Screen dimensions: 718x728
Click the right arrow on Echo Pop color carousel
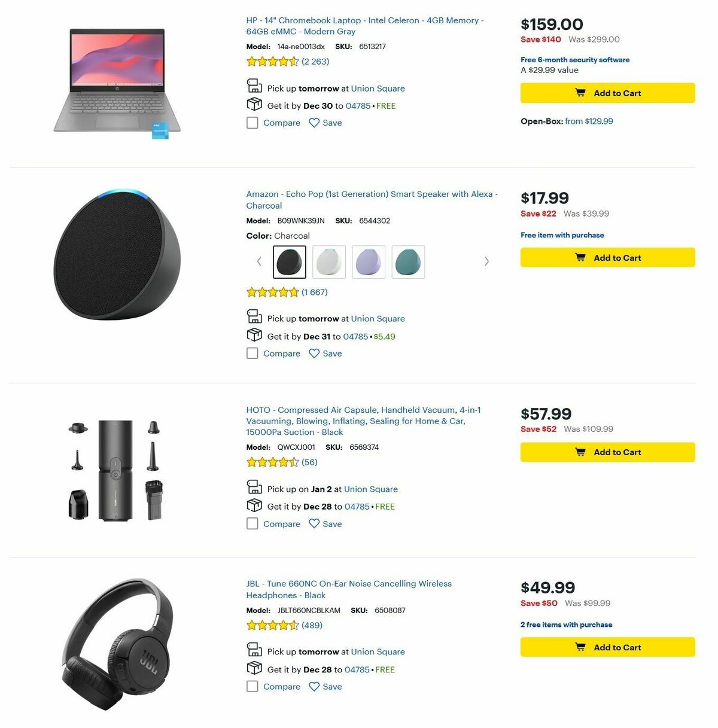tap(486, 261)
